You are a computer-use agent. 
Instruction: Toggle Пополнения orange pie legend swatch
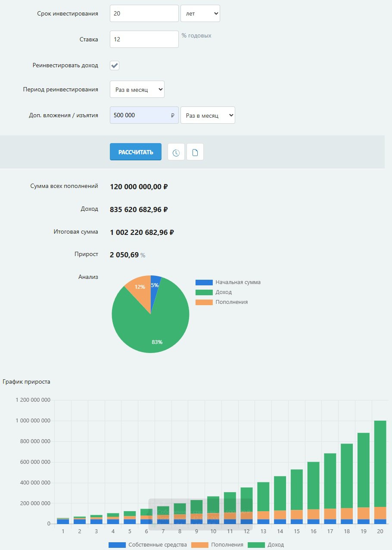204,302
